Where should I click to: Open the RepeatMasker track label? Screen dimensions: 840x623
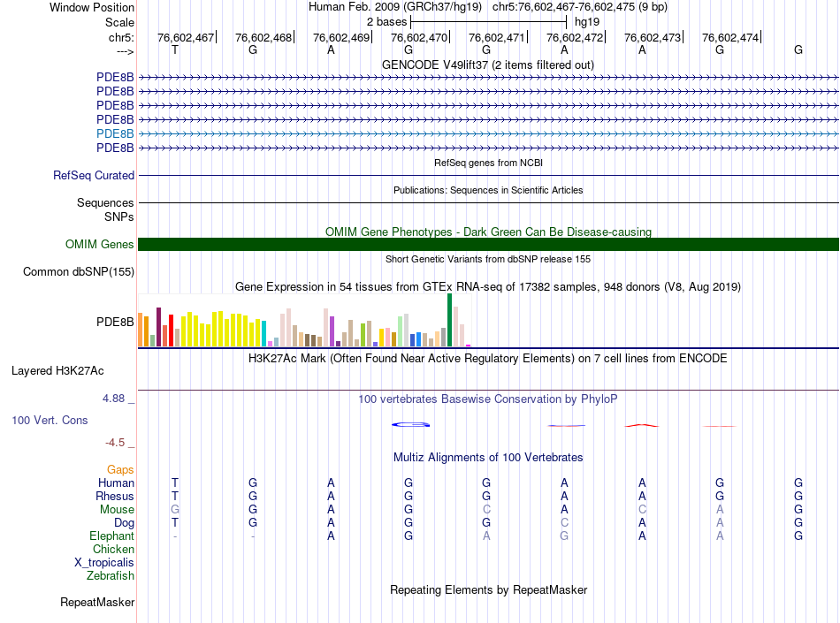tap(97, 603)
